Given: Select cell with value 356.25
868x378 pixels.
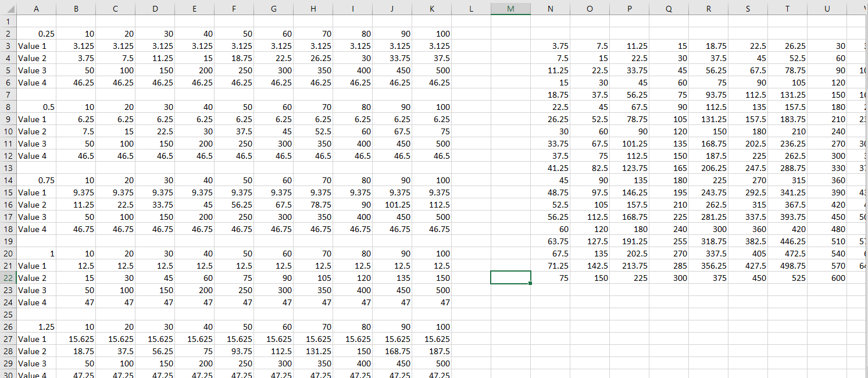Looking at the screenshot, I should (x=708, y=266).
